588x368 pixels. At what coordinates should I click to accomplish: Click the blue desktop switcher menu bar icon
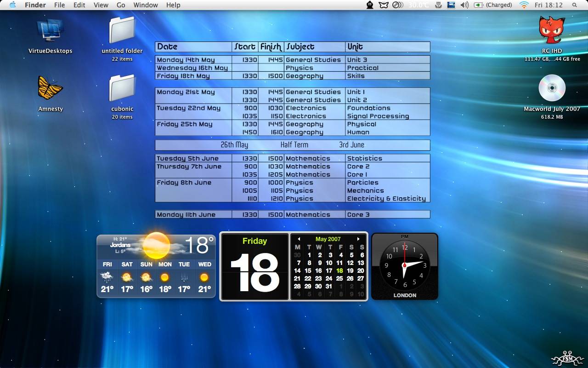451,5
